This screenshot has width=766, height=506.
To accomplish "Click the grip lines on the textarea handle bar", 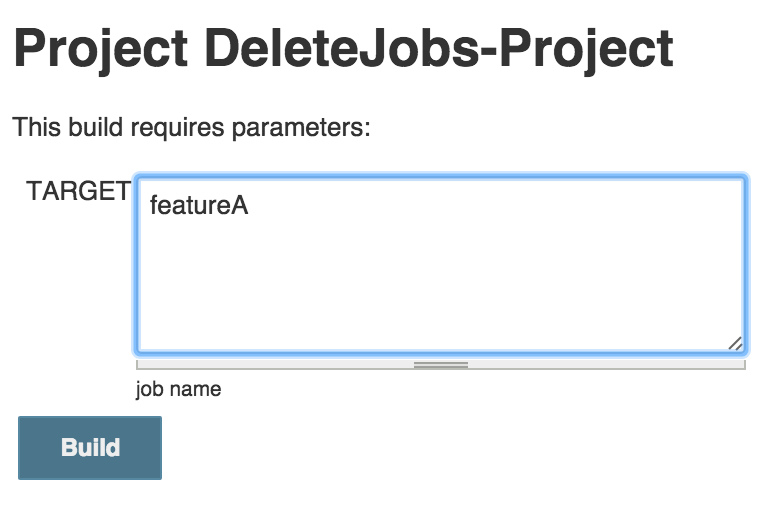I will (x=441, y=365).
